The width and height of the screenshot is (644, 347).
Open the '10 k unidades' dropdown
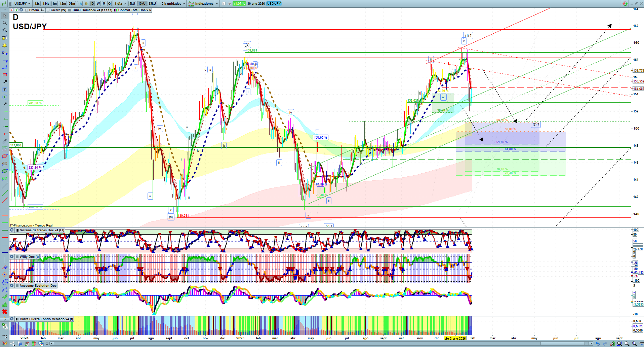[172, 4]
